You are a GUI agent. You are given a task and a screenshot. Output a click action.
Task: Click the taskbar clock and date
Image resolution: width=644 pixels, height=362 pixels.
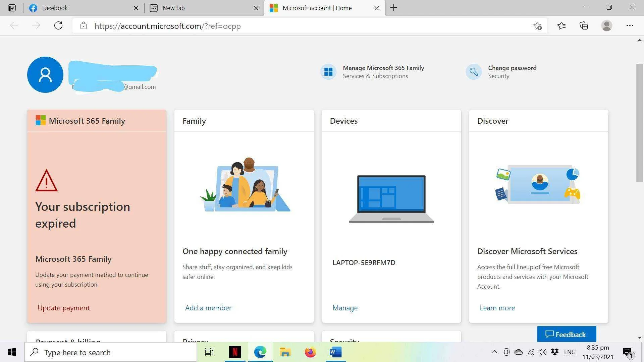598,352
